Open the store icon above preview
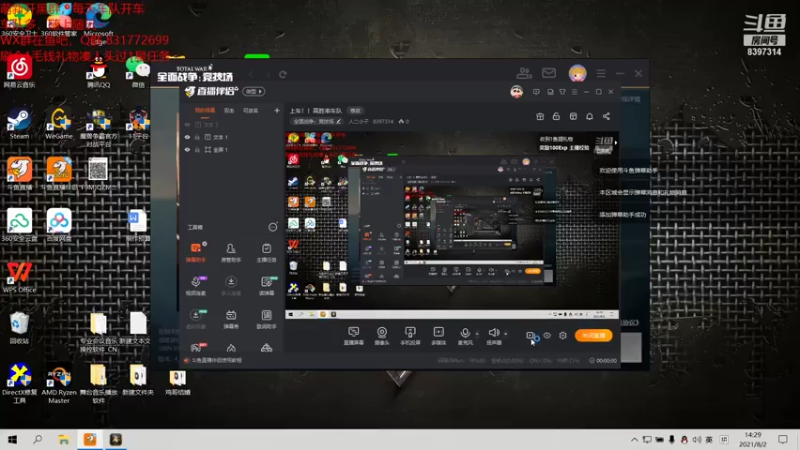This screenshot has height=450, width=800. point(573,116)
